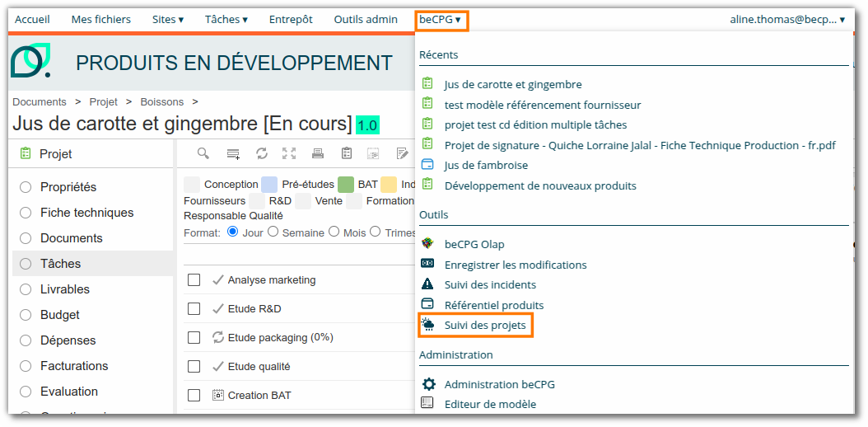
Task: Click the blue product icon beside Jus de fambroise
Action: pos(427,165)
